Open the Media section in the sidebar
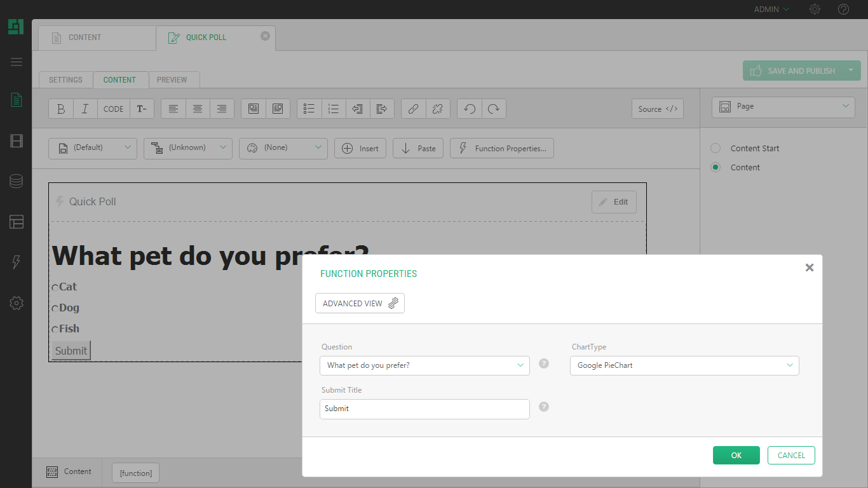This screenshot has width=868, height=488. pos(17,141)
